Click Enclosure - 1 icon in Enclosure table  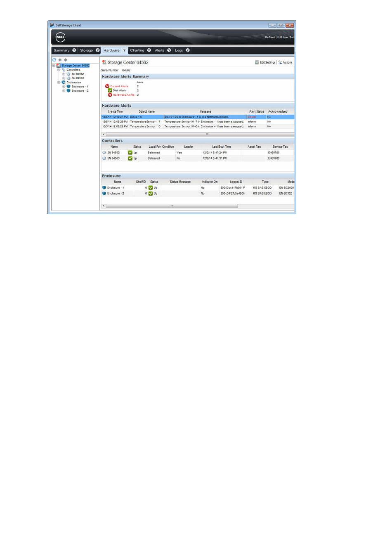tap(104, 188)
